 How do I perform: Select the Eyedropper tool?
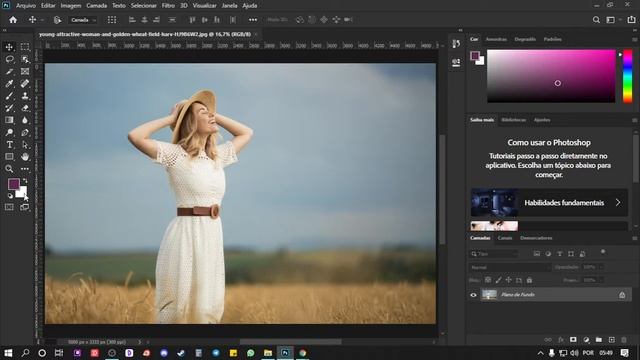point(9,84)
